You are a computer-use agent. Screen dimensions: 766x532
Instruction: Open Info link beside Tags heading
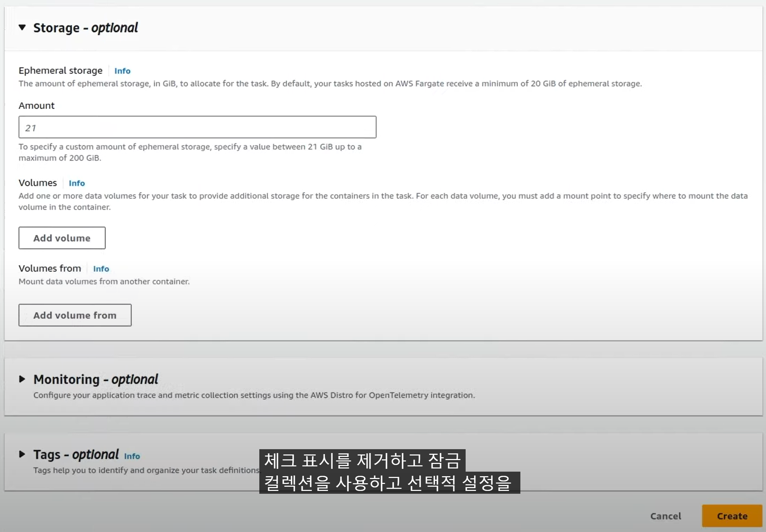(x=132, y=456)
